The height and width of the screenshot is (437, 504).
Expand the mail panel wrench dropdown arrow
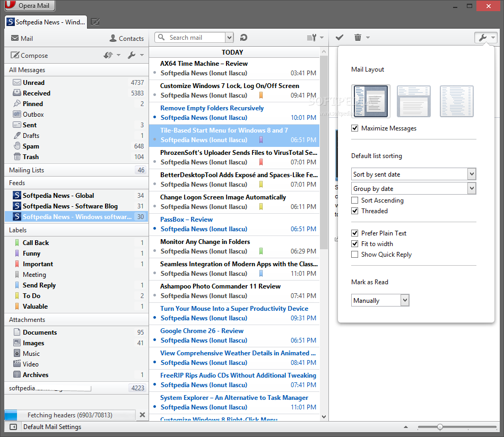click(x=142, y=55)
